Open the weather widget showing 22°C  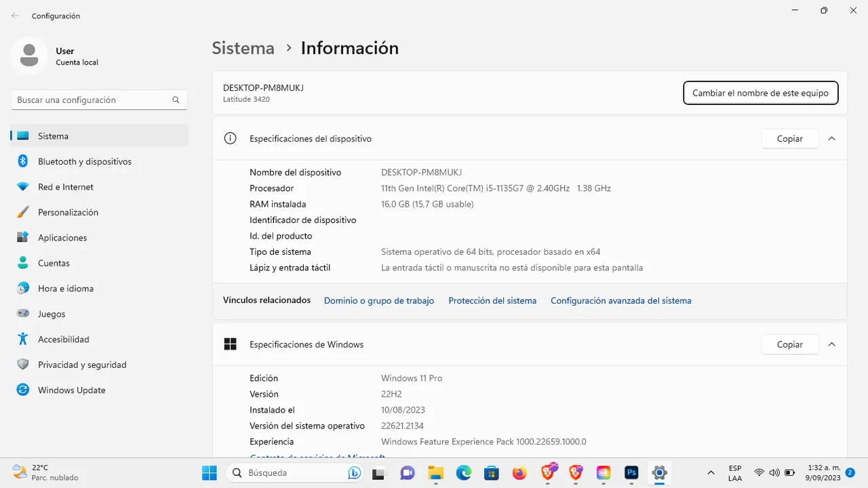(45, 472)
